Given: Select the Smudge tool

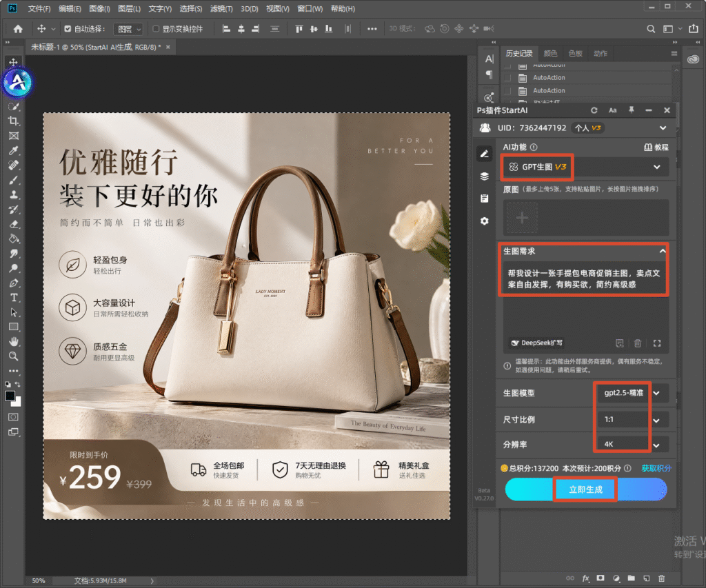Looking at the screenshot, I should [x=14, y=254].
